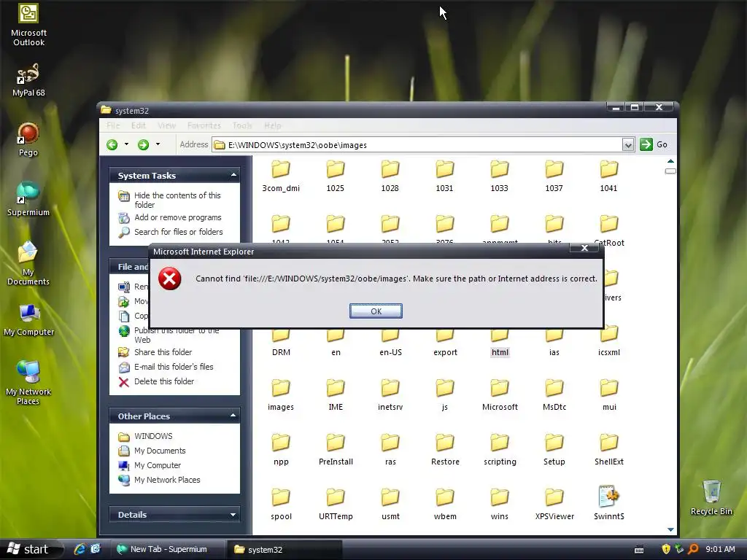Close the Microsoft Internet Explorer error dialog
Image resolution: width=747 pixels, height=560 pixels.
[584, 248]
